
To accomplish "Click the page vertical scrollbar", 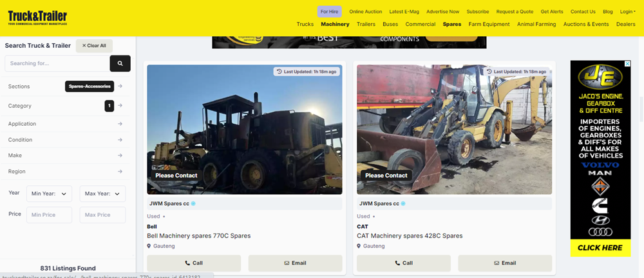I will tap(641, 109).
